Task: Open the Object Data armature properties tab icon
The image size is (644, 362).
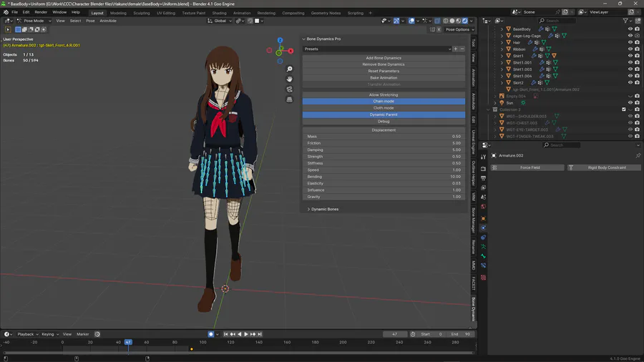Action: [x=484, y=247]
